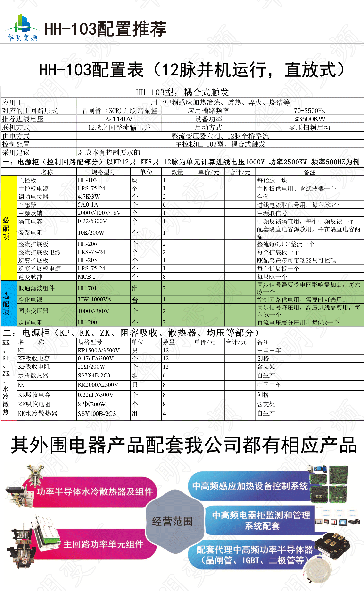This screenshot has width=364, height=591.
Task: Select model HH-205 in 逆变扩展板 row
Action: [87, 260]
